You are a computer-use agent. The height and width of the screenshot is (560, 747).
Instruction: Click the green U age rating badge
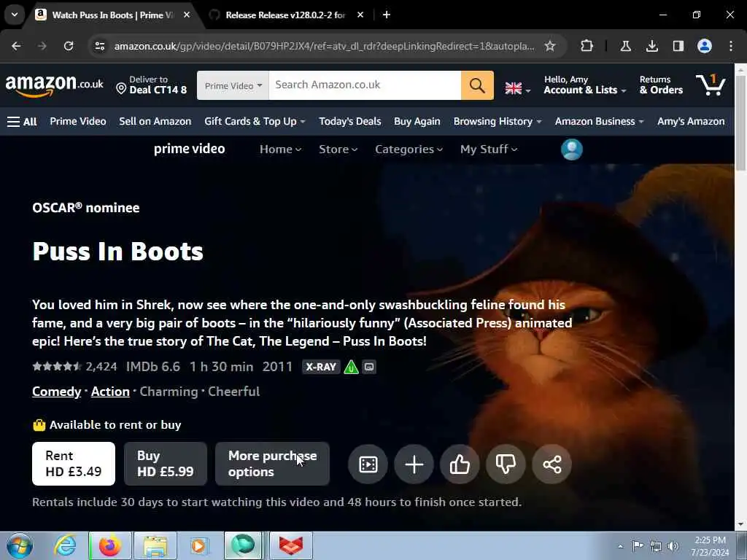click(351, 367)
